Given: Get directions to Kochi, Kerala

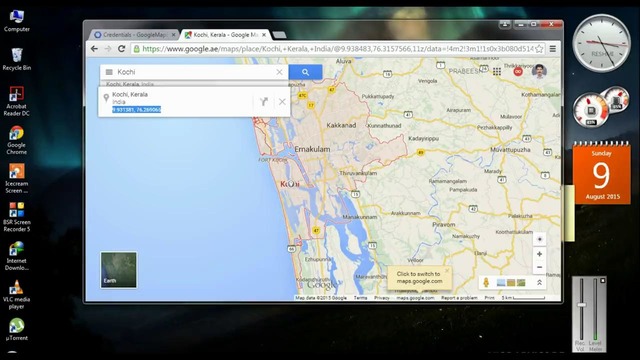Looking at the screenshot, I should [x=264, y=102].
